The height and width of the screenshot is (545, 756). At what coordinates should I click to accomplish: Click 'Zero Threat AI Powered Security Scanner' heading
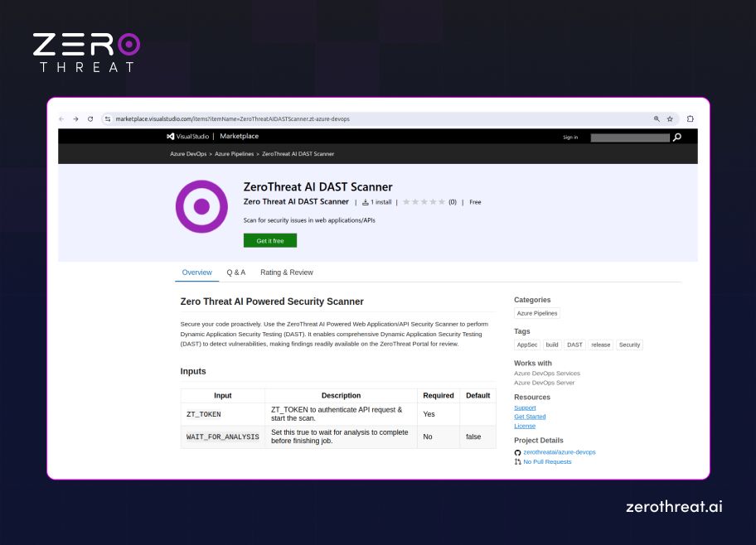(x=272, y=301)
